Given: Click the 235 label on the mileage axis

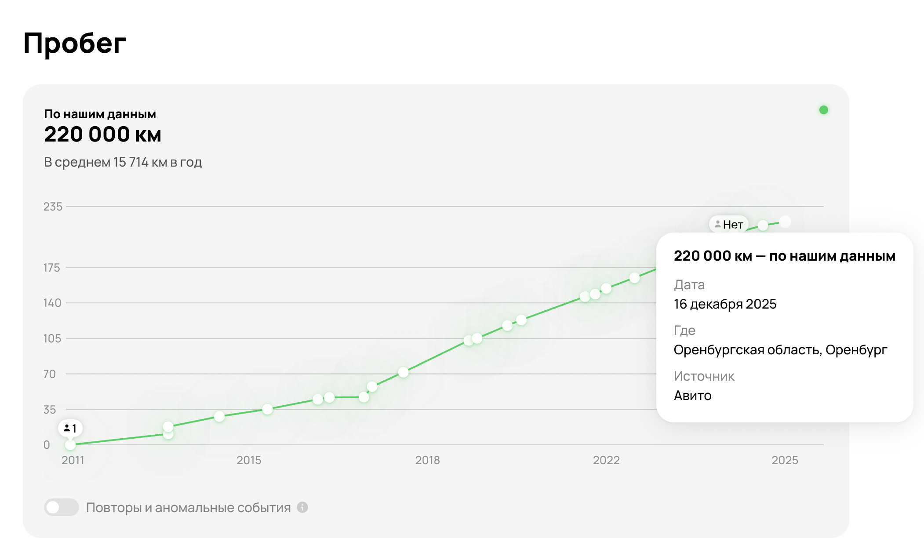Looking at the screenshot, I should pos(53,207).
